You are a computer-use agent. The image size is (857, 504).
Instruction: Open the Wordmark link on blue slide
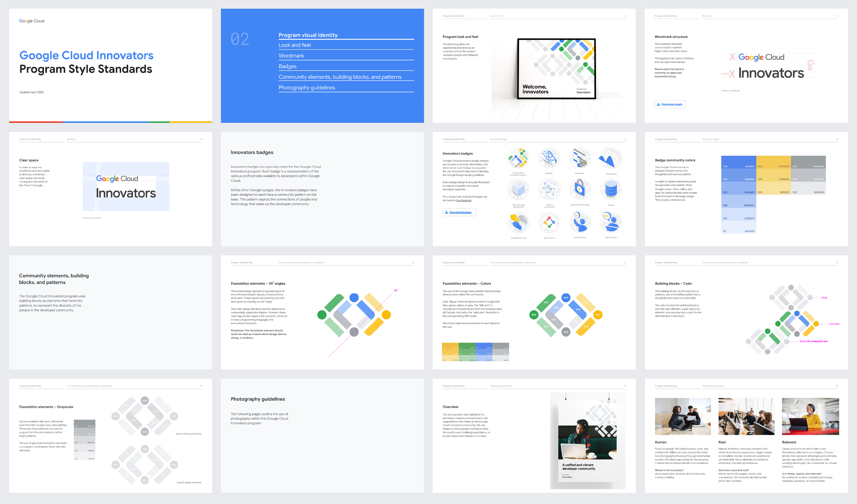point(291,56)
